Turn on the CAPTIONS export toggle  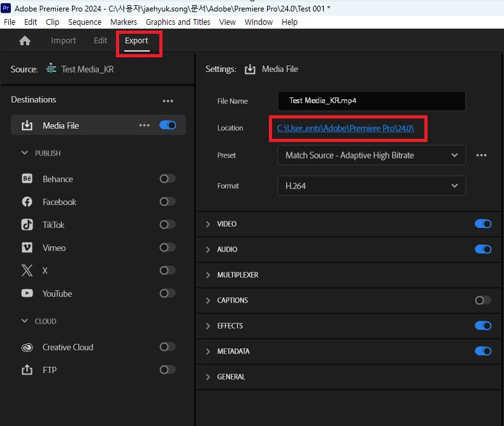pos(483,300)
